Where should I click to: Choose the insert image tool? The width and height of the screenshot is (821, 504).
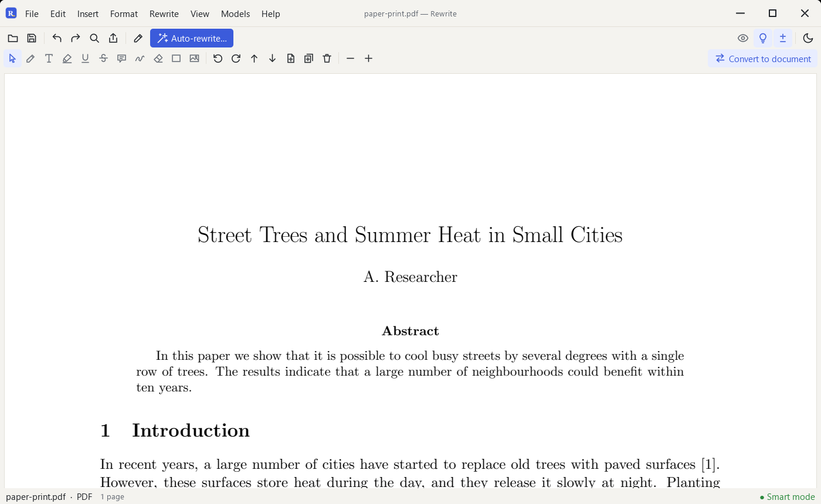tap(194, 59)
